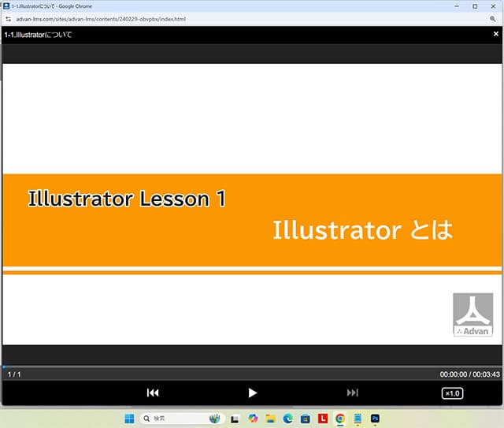Click the slide counter 1 / 1
504x428 pixels.
click(14, 374)
